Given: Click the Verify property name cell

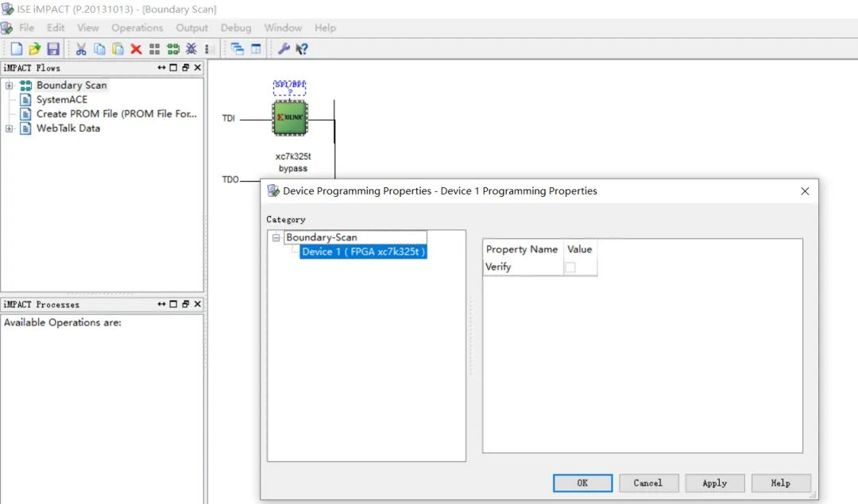Looking at the screenshot, I should pyautogui.click(x=523, y=267).
